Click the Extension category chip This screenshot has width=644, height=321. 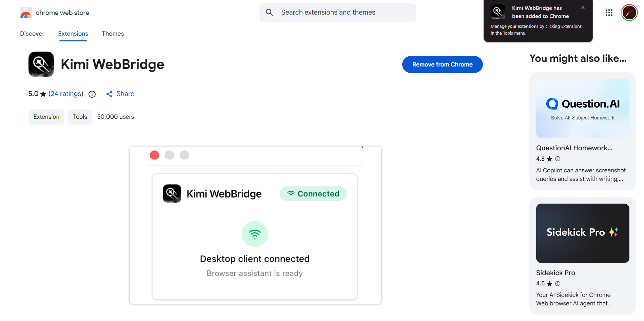(x=46, y=117)
